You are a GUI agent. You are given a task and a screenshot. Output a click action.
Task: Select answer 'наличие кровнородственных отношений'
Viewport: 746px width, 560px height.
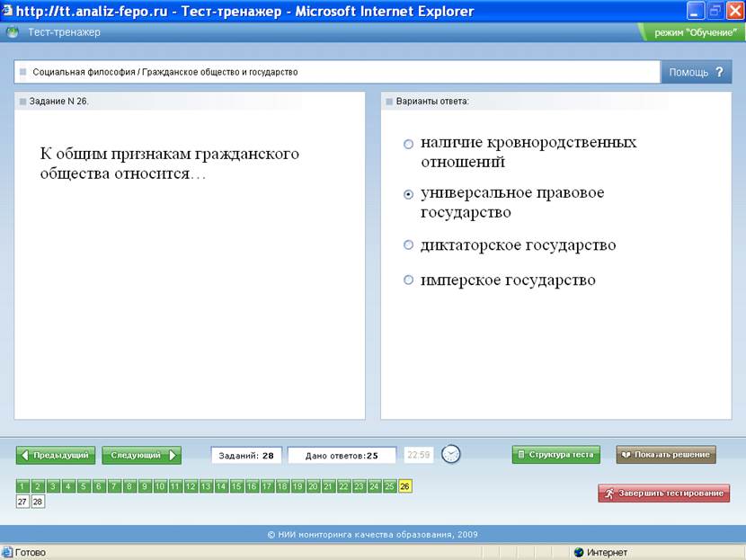tap(408, 144)
